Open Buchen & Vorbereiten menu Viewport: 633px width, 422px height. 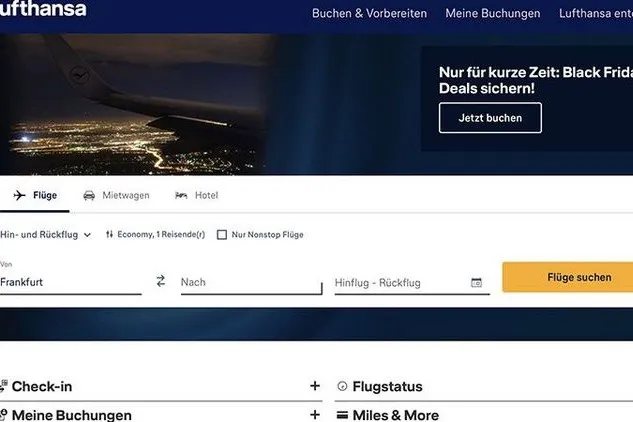click(x=369, y=13)
